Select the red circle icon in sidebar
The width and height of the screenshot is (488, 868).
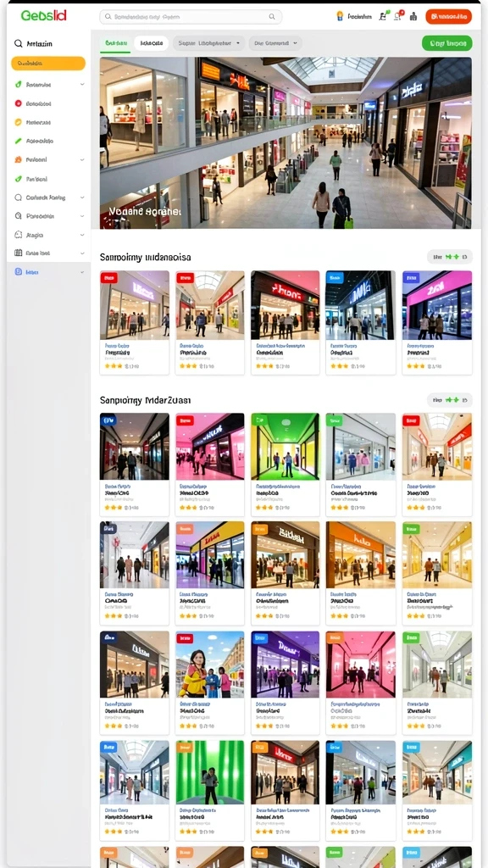19,103
